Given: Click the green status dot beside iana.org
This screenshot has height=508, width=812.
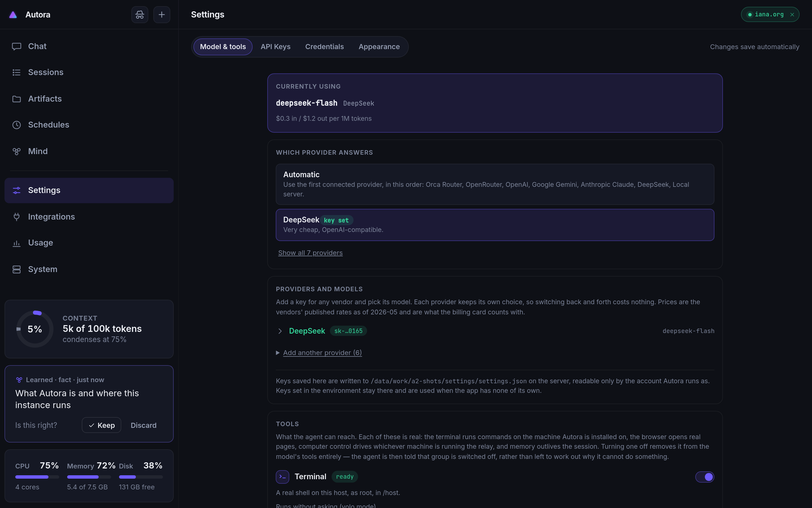Looking at the screenshot, I should tap(750, 14).
